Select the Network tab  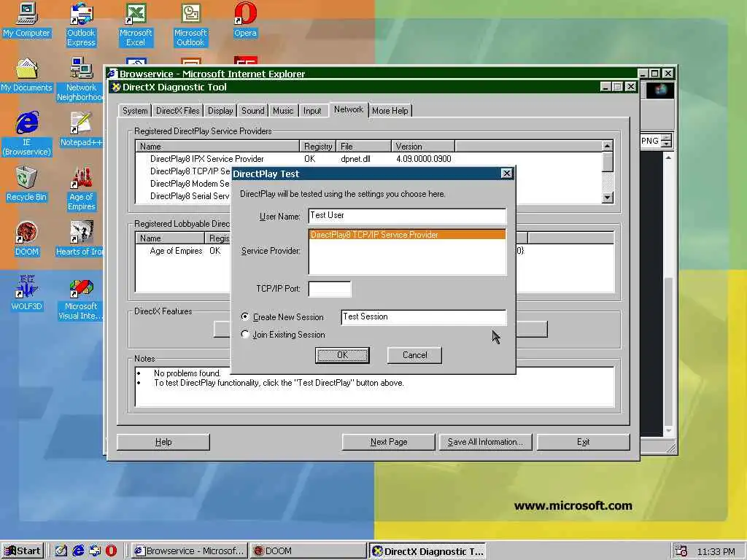pos(348,109)
